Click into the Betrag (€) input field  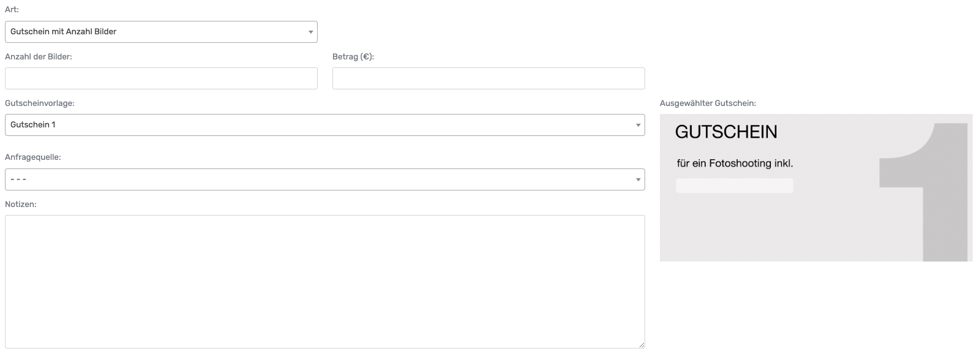pyautogui.click(x=488, y=78)
